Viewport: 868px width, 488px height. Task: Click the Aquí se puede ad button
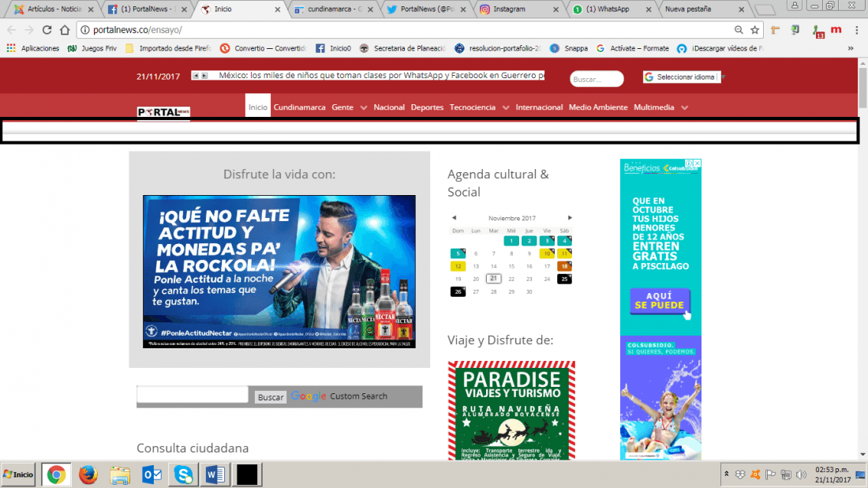pos(660,301)
